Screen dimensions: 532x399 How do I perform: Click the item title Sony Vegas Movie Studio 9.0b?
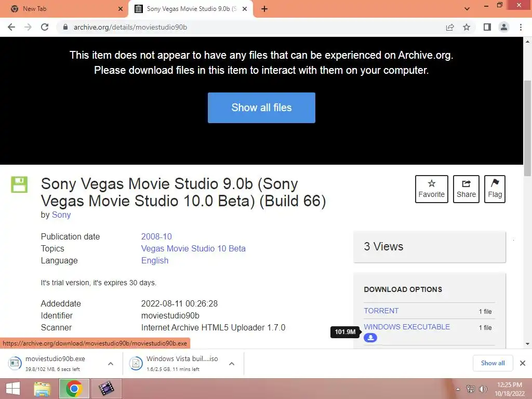[183, 192]
